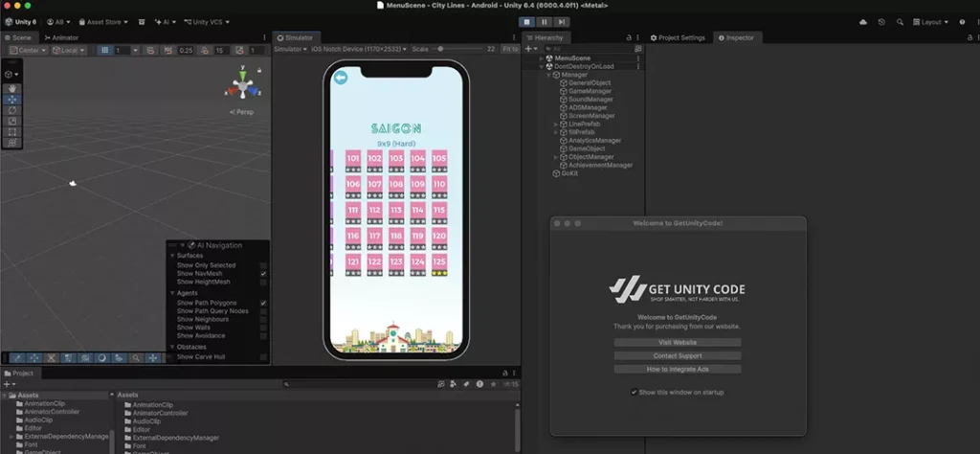The height and width of the screenshot is (454, 980).
Task: Open the Local handle rotation dropdown
Action: click(x=69, y=50)
